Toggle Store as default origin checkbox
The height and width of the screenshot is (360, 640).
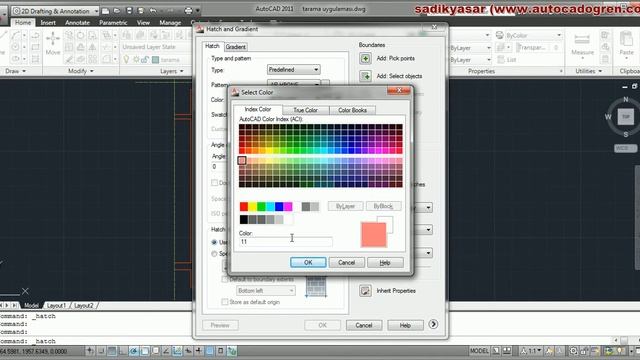[x=224, y=302]
